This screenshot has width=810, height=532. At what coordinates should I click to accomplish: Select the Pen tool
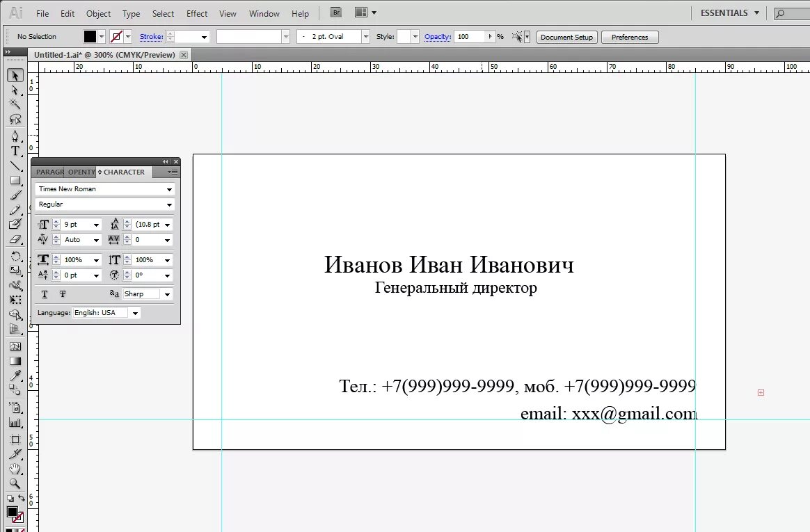(15, 136)
